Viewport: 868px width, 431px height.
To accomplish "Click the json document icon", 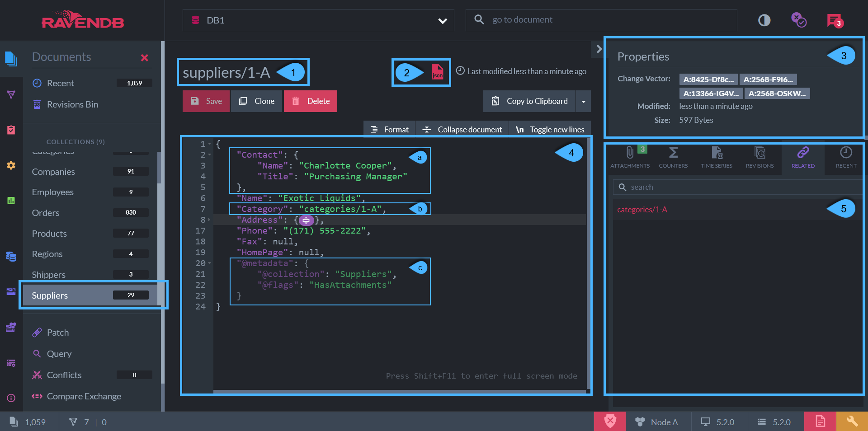I will pos(437,72).
